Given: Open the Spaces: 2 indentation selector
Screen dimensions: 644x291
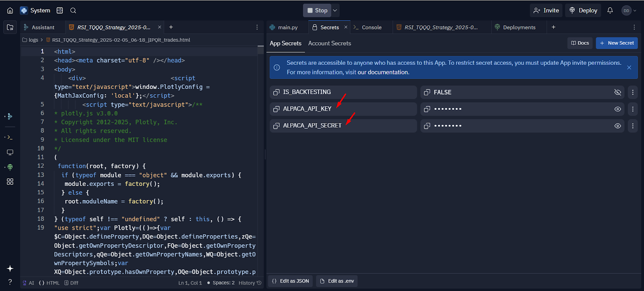Looking at the screenshot, I should point(223,283).
